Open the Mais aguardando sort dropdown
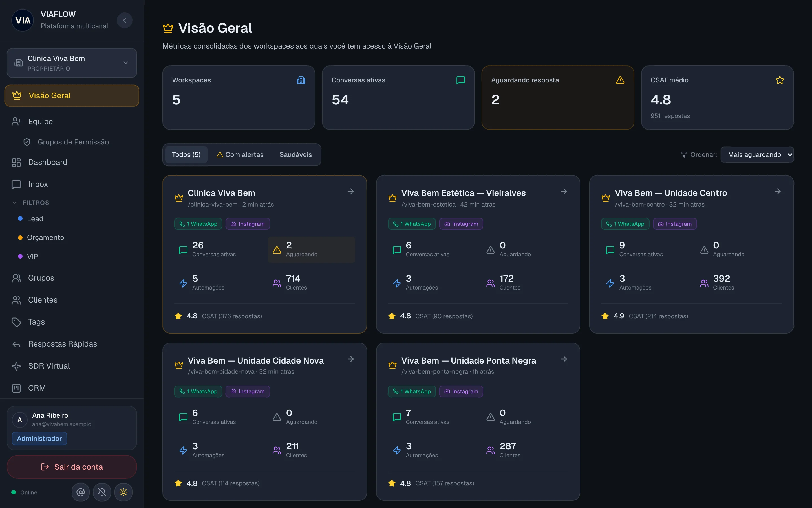Image resolution: width=812 pixels, height=508 pixels. (x=757, y=155)
